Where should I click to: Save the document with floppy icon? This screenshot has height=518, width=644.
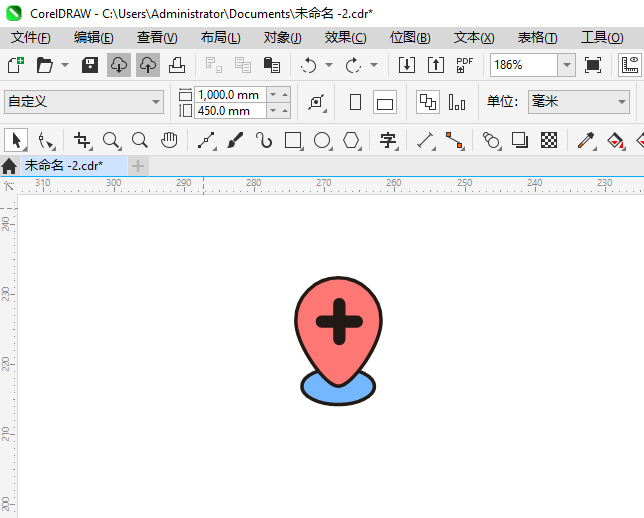90,65
